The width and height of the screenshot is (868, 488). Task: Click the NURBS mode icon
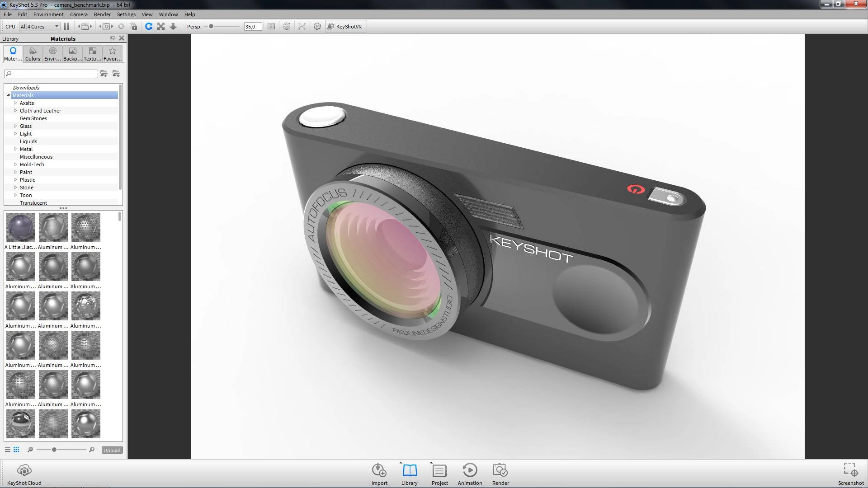pyautogui.click(x=302, y=27)
